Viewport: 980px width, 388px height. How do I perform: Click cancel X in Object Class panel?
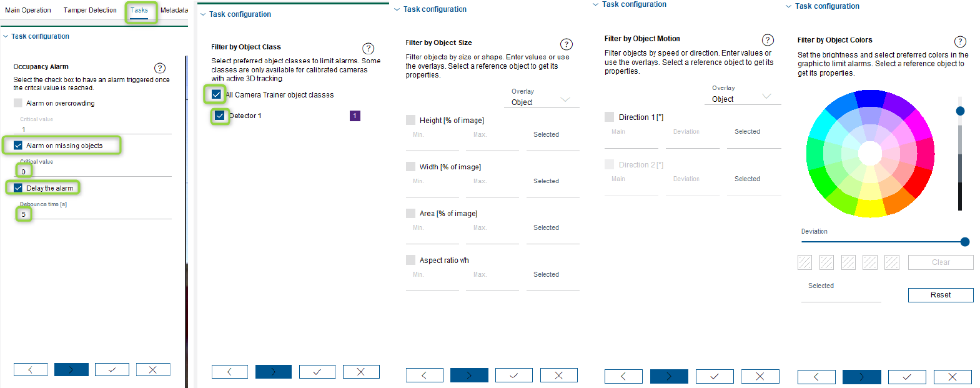point(361,372)
